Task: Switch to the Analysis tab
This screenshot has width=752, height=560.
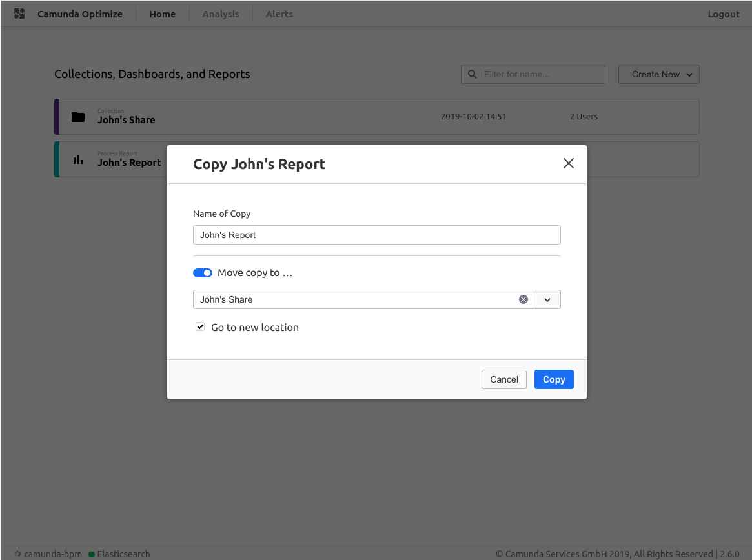Action: pos(220,14)
